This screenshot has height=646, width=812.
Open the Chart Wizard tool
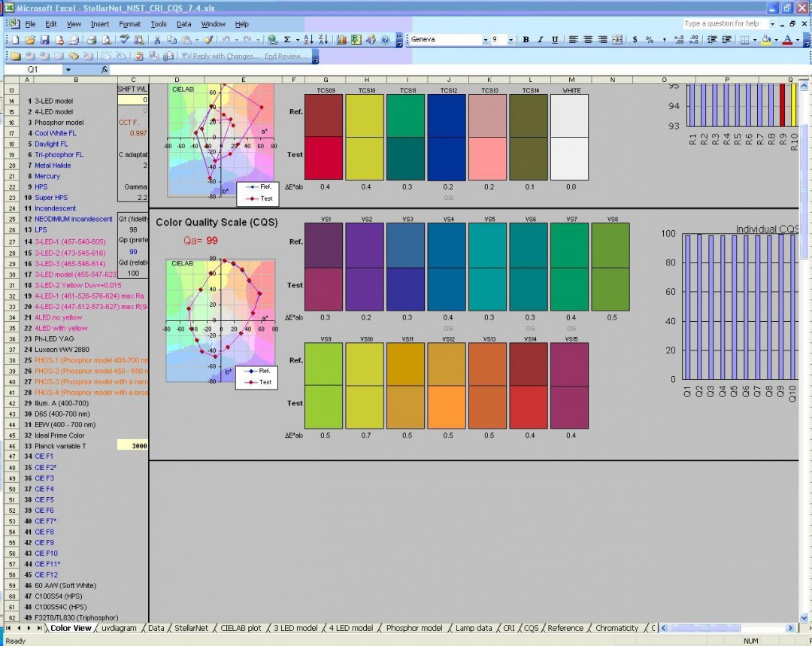(341, 39)
